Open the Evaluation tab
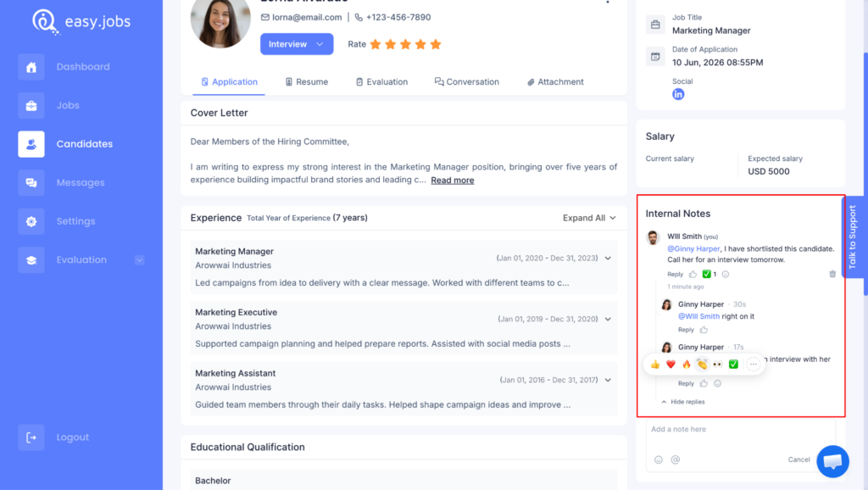The height and width of the screenshot is (490, 868). pyautogui.click(x=382, y=82)
